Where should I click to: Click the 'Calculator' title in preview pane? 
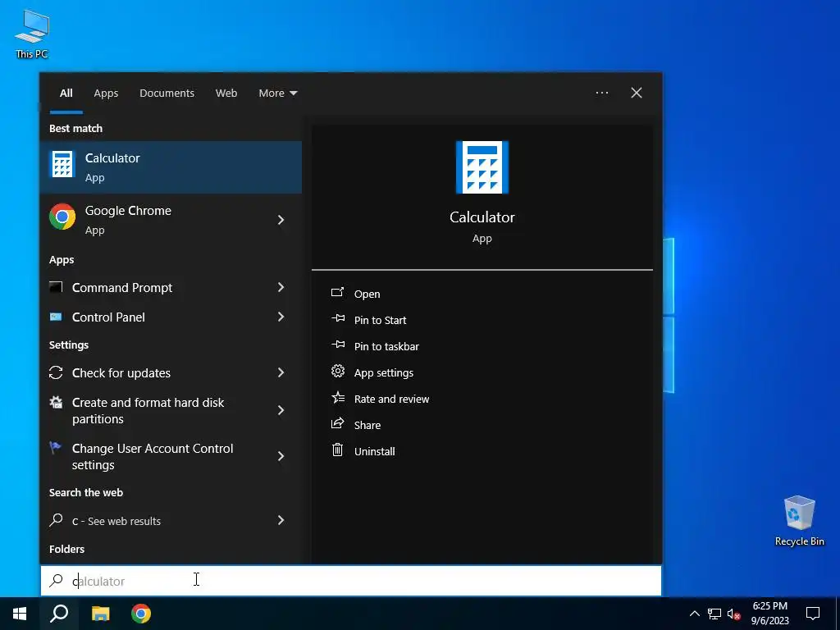click(482, 217)
